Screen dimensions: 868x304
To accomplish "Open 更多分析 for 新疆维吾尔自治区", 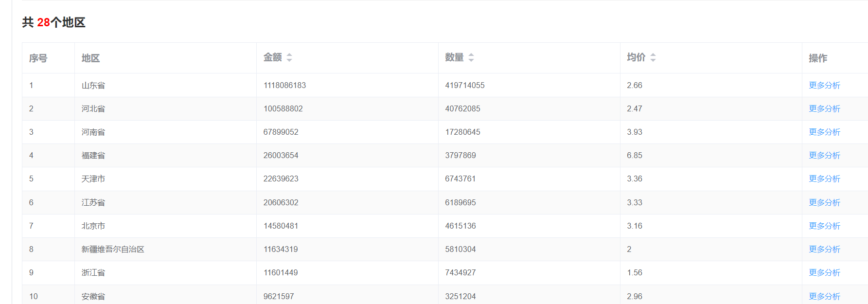I will (824, 249).
